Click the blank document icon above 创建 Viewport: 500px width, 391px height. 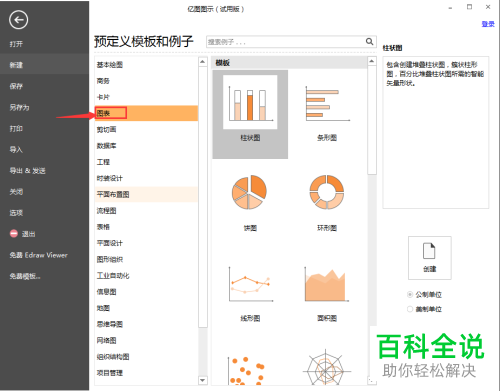(x=429, y=251)
